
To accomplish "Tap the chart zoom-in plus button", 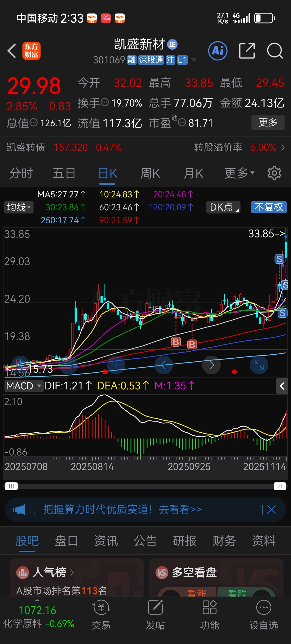I will (116, 365).
